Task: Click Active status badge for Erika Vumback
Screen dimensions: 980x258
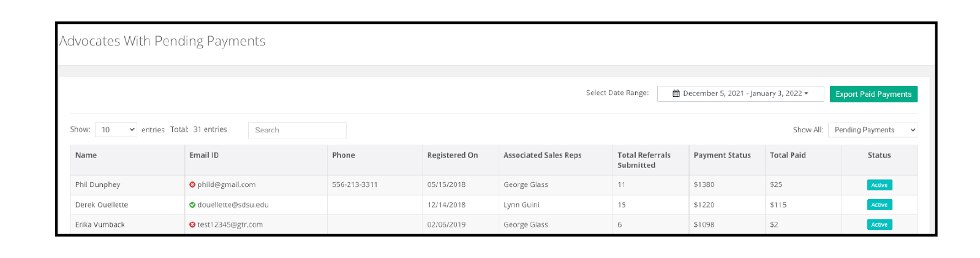Action: [880, 225]
